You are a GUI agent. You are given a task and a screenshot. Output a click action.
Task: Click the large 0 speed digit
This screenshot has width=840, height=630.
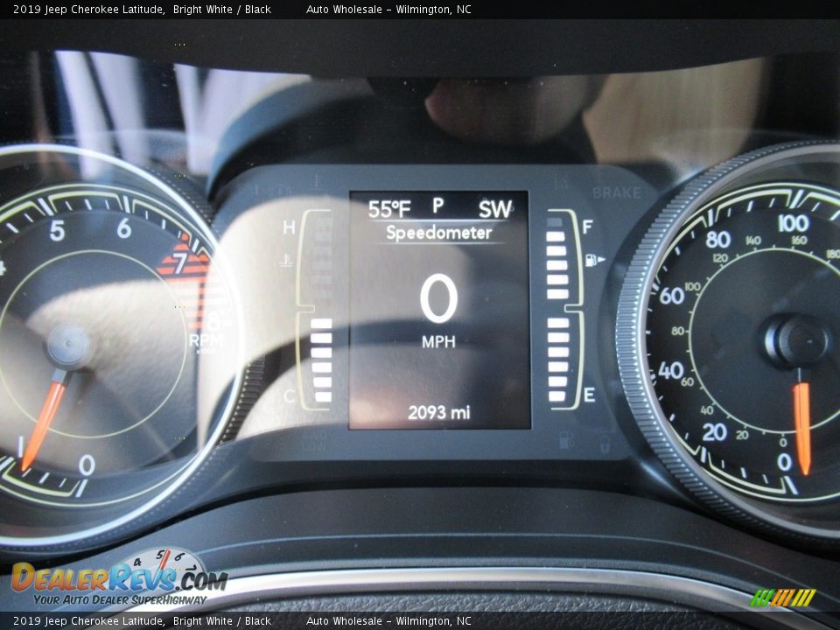[438, 298]
